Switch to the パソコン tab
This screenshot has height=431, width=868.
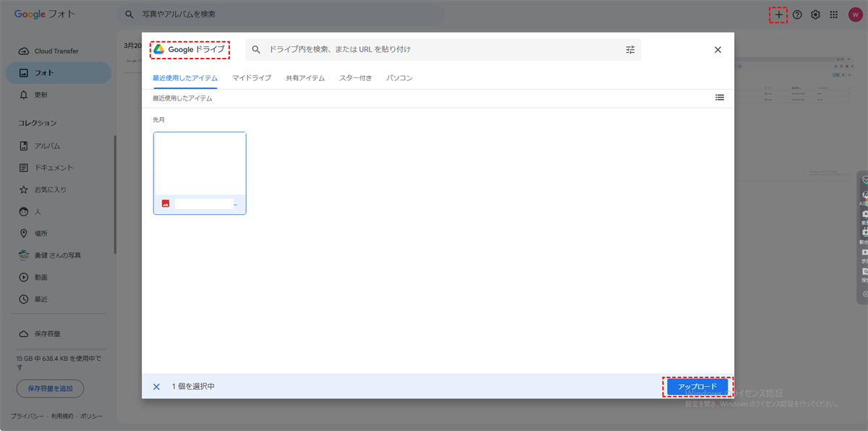(399, 78)
